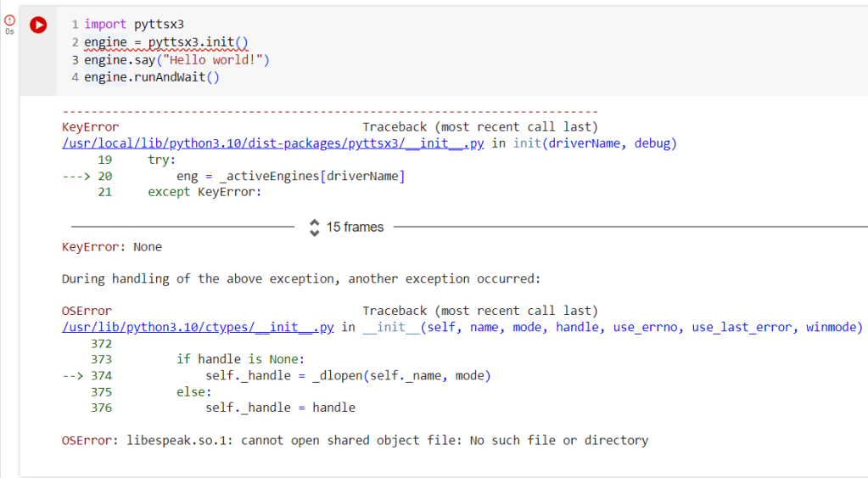The width and height of the screenshot is (868, 478).
Task: Click the 0s execution time label
Action: (x=10, y=32)
